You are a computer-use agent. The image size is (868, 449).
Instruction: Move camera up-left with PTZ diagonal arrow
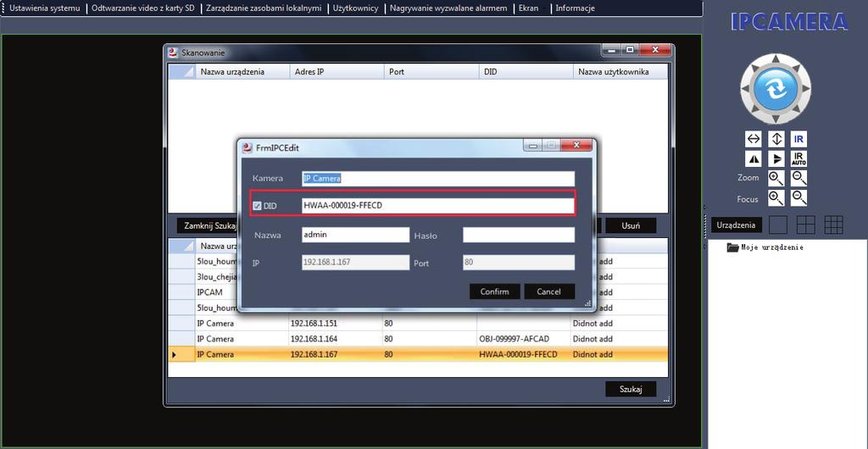(754, 68)
